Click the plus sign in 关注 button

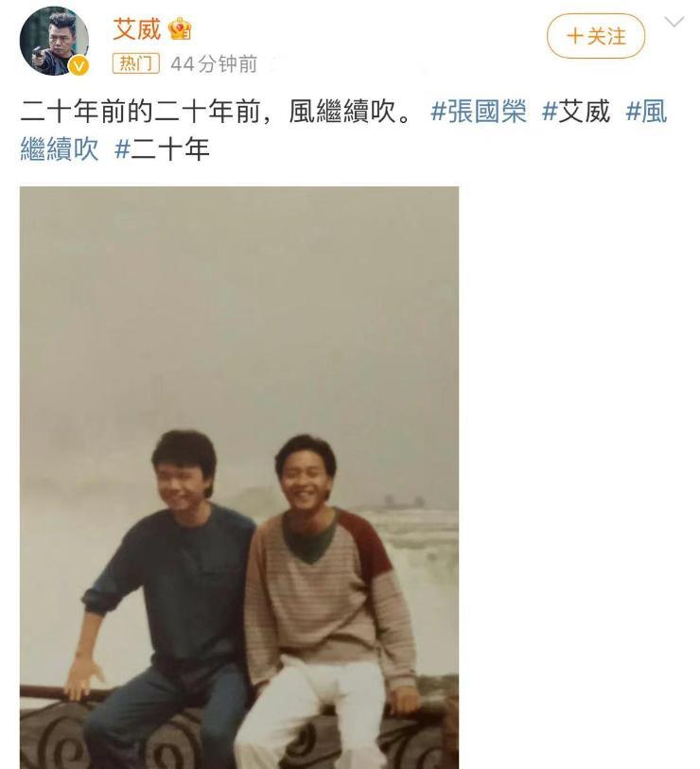point(575,36)
